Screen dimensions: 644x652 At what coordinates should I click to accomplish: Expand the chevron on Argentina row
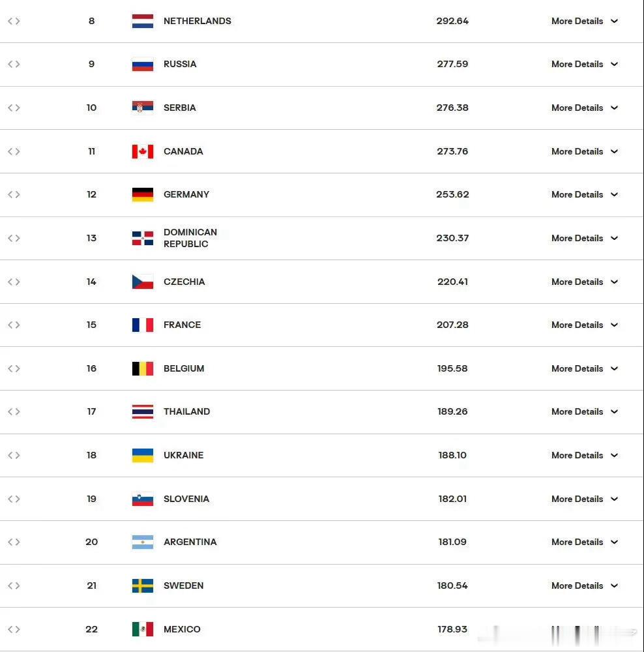click(x=614, y=542)
